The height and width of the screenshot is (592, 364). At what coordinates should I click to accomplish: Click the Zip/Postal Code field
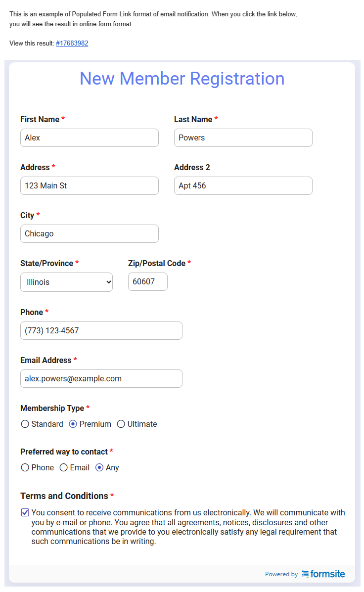point(147,282)
